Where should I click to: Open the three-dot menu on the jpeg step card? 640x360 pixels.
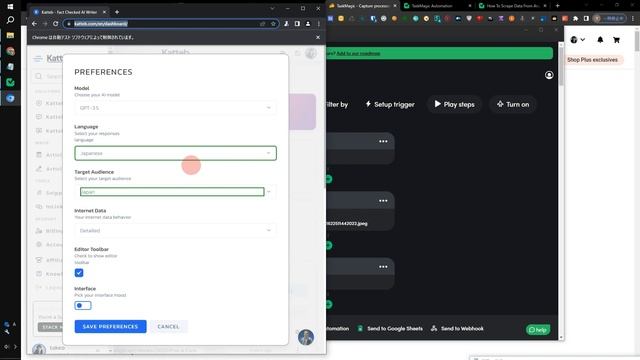(383, 200)
